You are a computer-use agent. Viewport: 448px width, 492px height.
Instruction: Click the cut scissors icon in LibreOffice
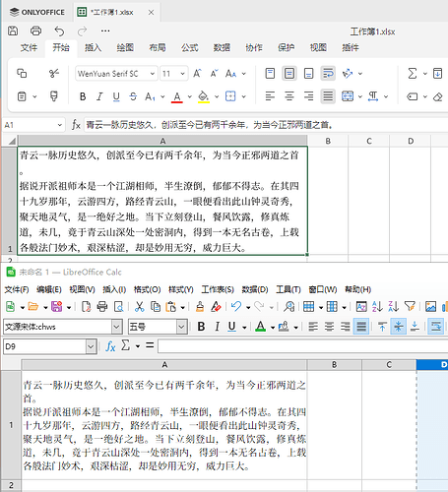pyautogui.click(x=139, y=307)
